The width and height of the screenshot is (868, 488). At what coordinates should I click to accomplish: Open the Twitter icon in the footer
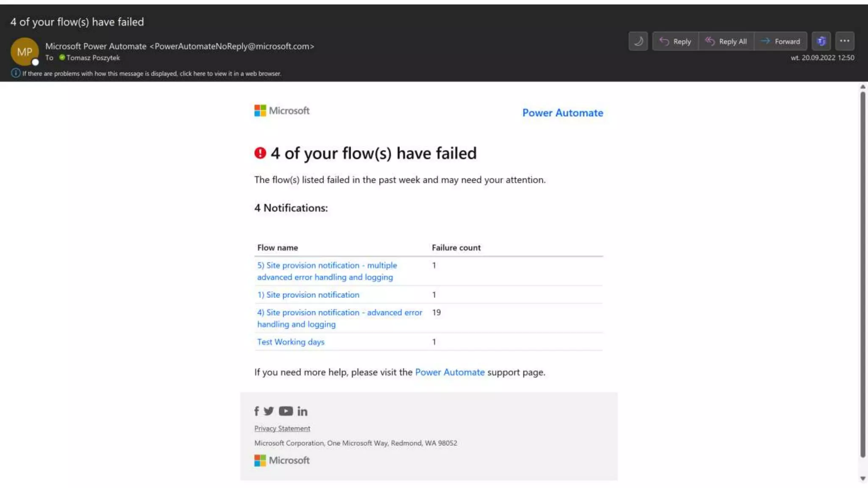pyautogui.click(x=269, y=411)
